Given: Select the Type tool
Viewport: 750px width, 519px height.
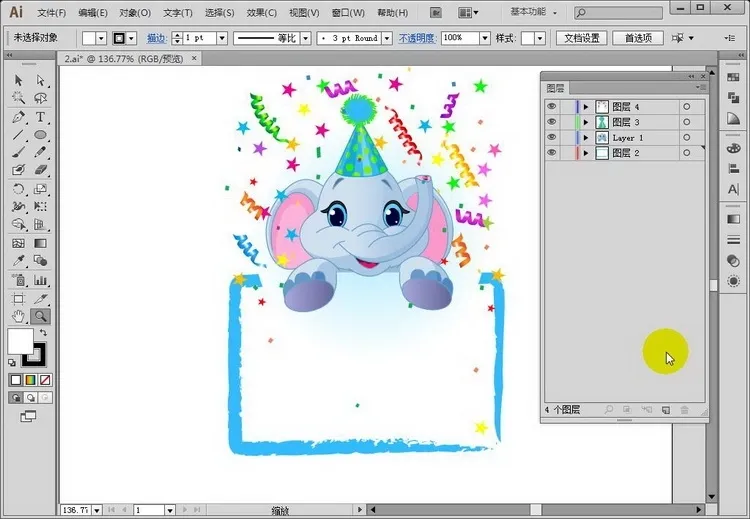Looking at the screenshot, I should coord(41,117).
